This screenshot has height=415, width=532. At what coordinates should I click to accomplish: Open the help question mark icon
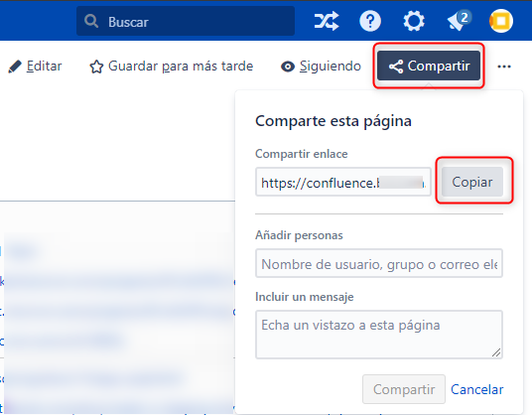tap(370, 21)
